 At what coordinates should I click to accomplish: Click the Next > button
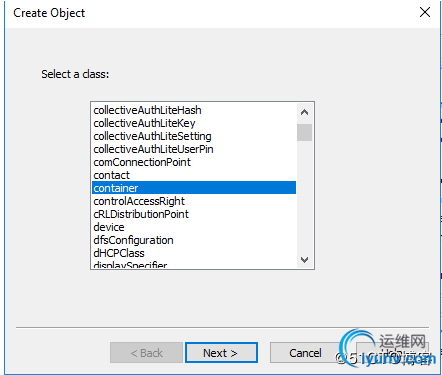[221, 352]
